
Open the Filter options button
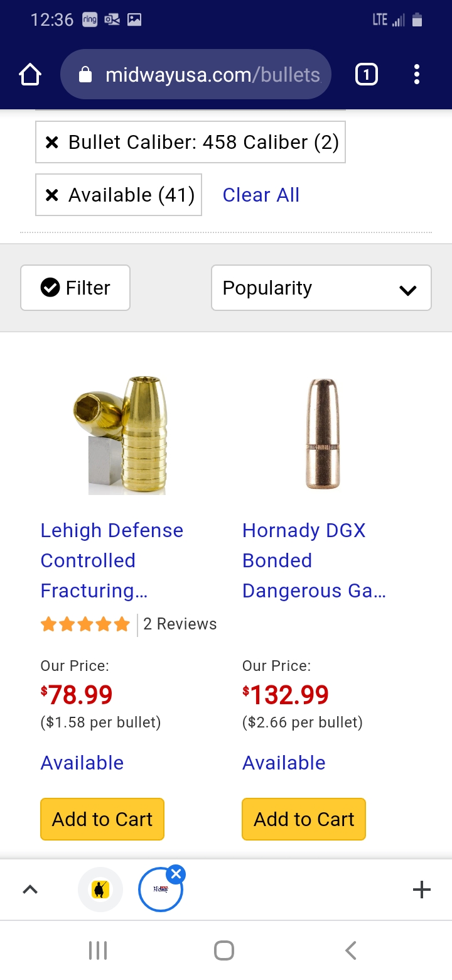coord(75,288)
